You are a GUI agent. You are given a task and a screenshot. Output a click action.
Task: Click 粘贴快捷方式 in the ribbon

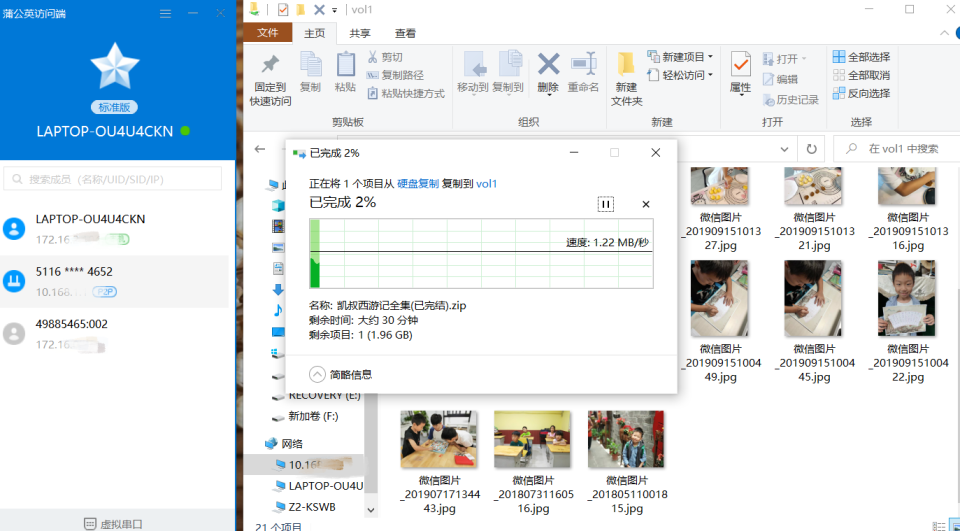405,94
